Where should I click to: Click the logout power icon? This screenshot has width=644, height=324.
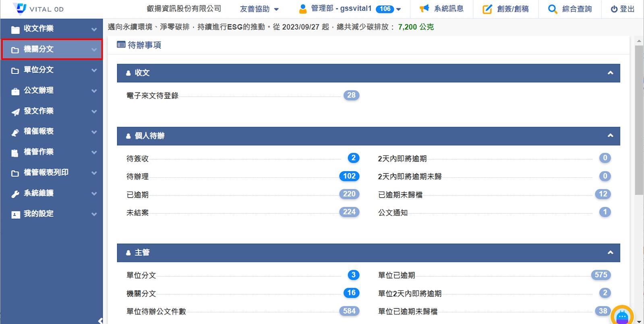click(614, 9)
